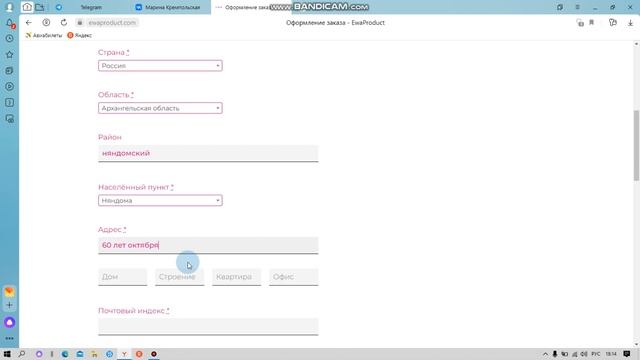Image resolution: width=640 pixels, height=360 pixels.
Task: Open the Яндекс bookmark
Action: [x=80, y=36]
